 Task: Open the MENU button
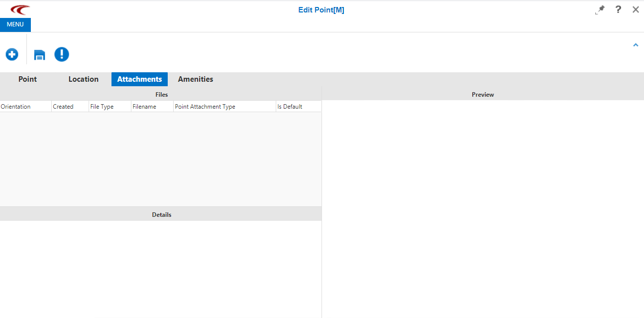point(15,24)
